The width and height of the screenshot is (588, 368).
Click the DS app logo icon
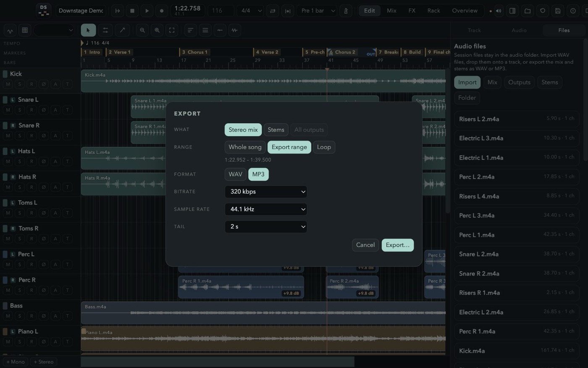(44, 11)
